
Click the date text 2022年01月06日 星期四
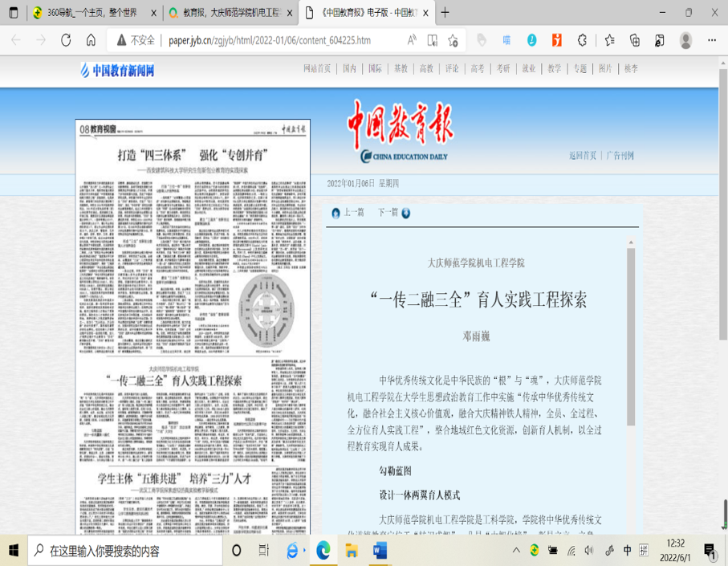363,183
